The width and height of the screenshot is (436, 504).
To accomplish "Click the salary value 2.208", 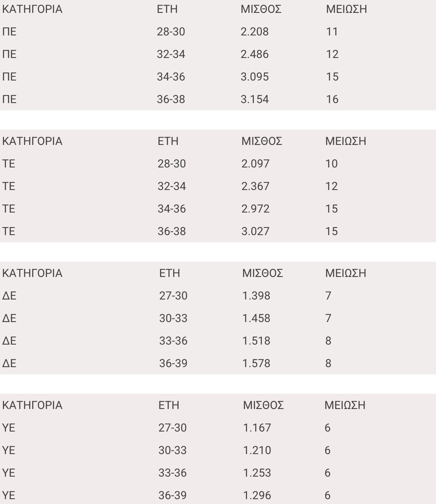I will pos(254,32).
